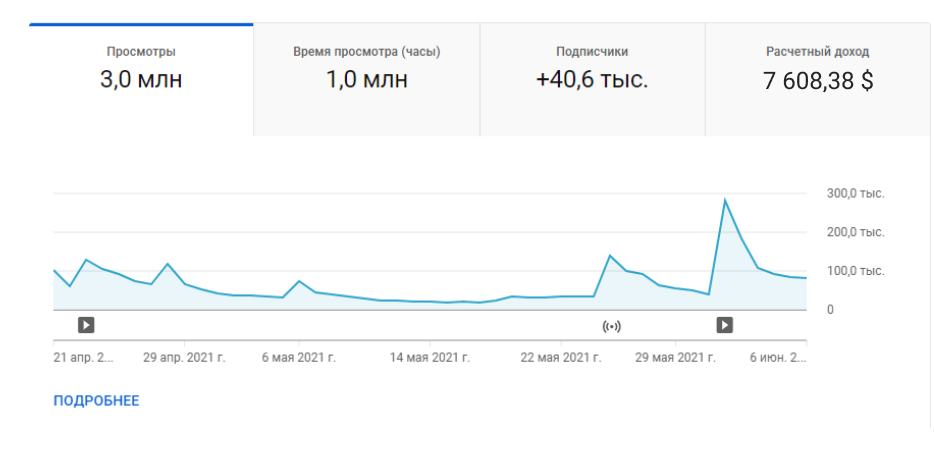Click the 21 апр. date label
Image resolution: width=934 pixels, height=454 pixels.
point(83,358)
